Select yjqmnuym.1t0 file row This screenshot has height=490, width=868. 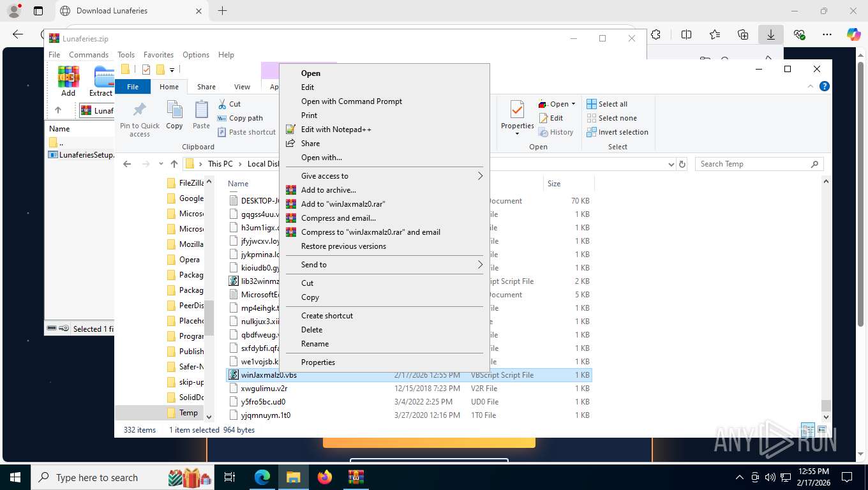pos(410,415)
